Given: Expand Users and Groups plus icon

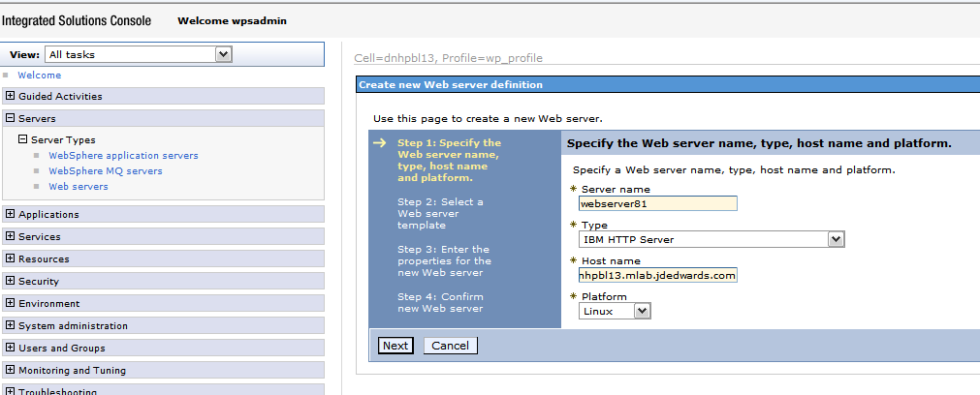Looking at the screenshot, I should tap(10, 348).
